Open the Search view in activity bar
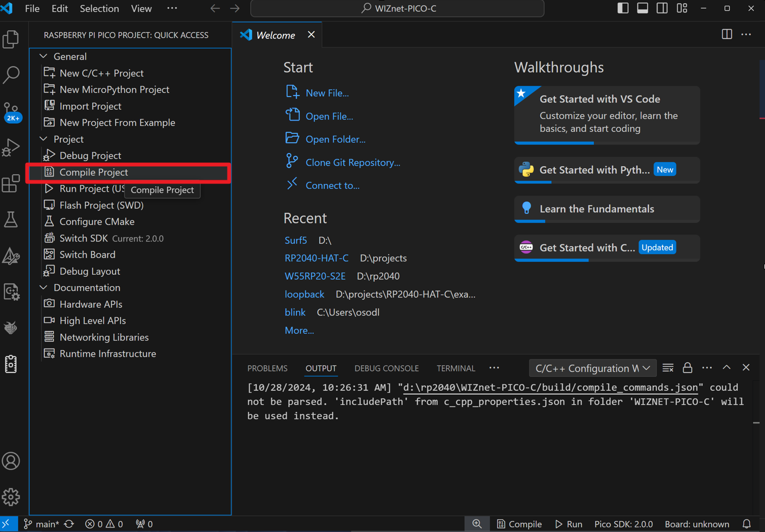This screenshot has height=532, width=765. (x=11, y=74)
